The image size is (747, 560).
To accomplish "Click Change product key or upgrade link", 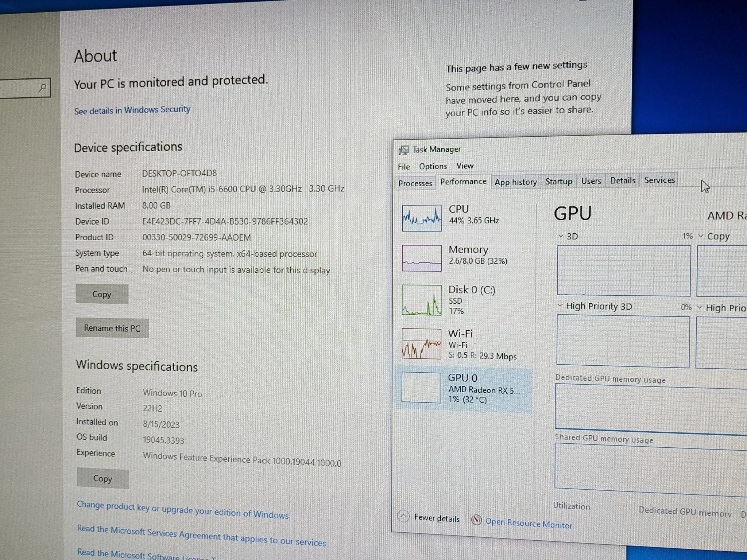I will pyautogui.click(x=182, y=510).
